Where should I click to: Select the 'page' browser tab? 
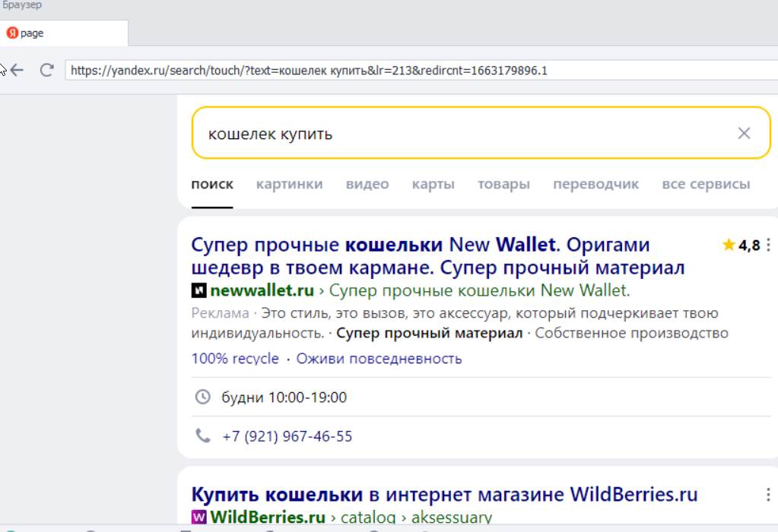tap(64, 33)
